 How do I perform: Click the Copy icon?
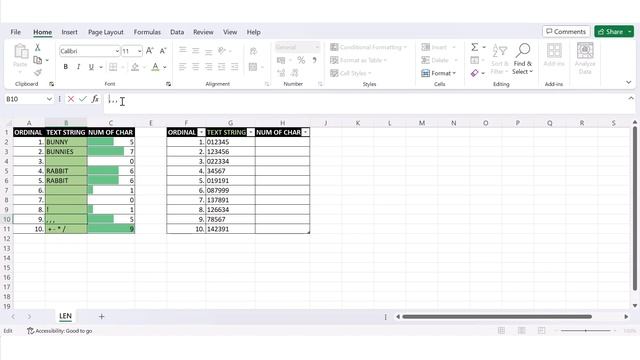click(x=38, y=60)
